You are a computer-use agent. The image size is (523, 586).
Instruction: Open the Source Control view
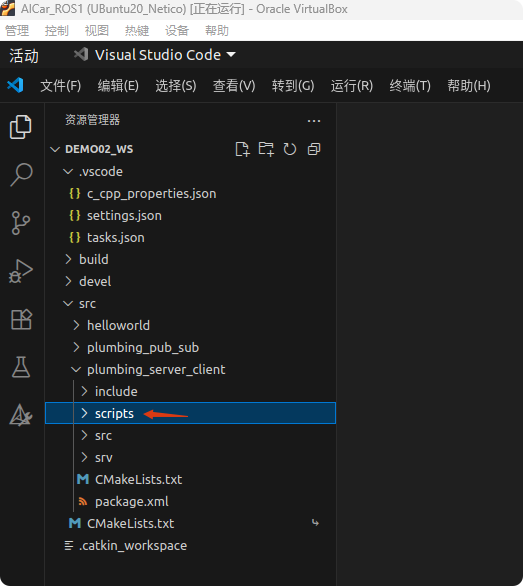point(21,223)
